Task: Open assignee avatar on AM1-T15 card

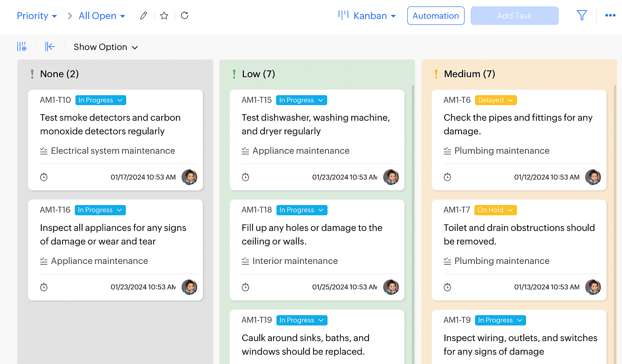Action: point(391,177)
